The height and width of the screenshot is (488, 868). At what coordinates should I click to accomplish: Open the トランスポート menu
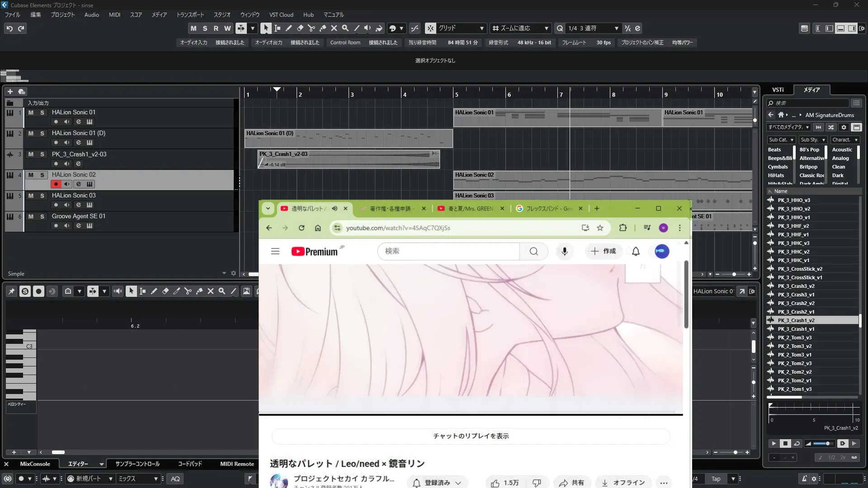(x=190, y=15)
